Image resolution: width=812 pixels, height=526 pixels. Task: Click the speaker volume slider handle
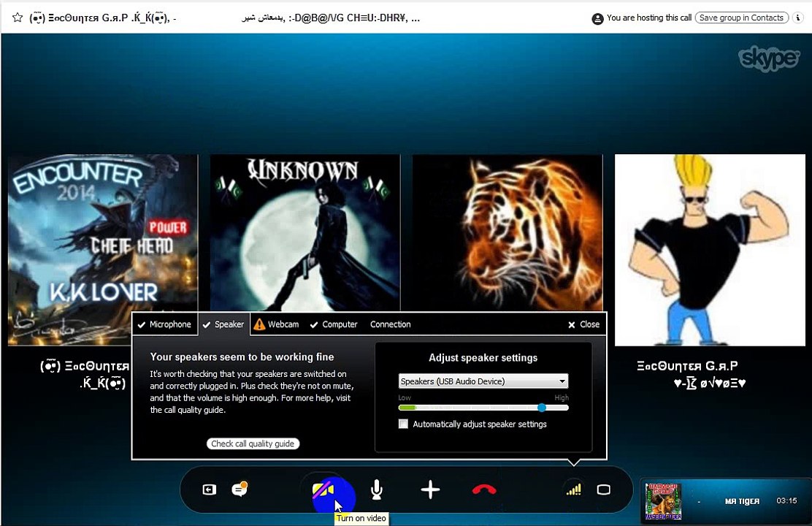[542, 408]
